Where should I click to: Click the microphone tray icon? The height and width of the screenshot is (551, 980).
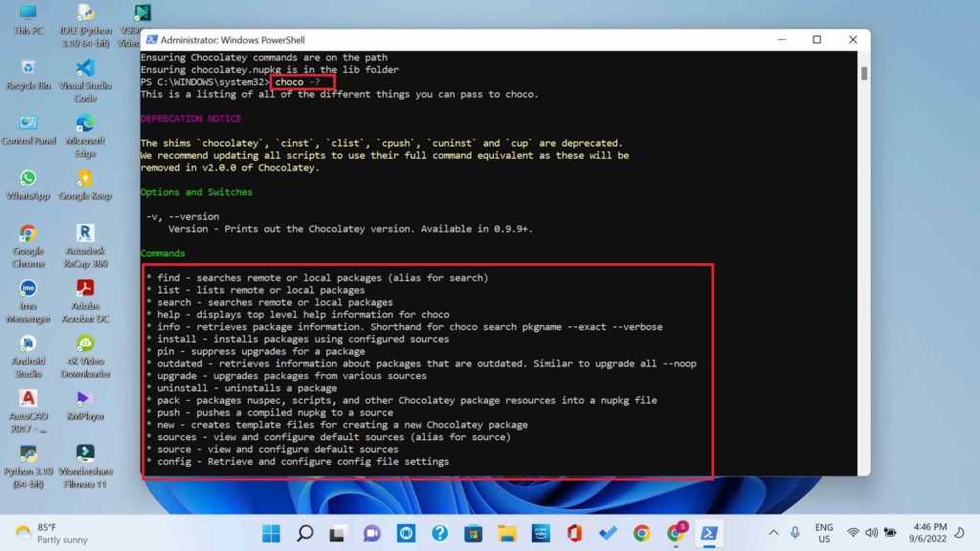795,533
